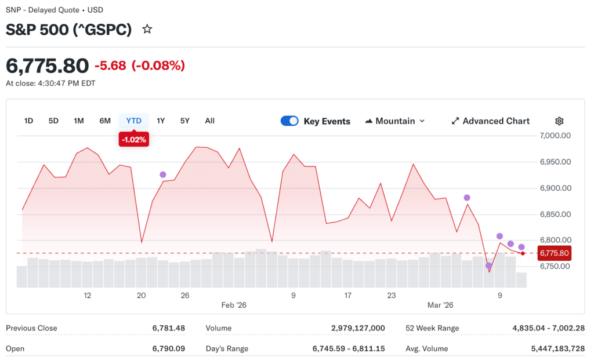Switch to the 5Y chart view
Image resolution: width=594 pixels, height=364 pixels.
click(184, 121)
